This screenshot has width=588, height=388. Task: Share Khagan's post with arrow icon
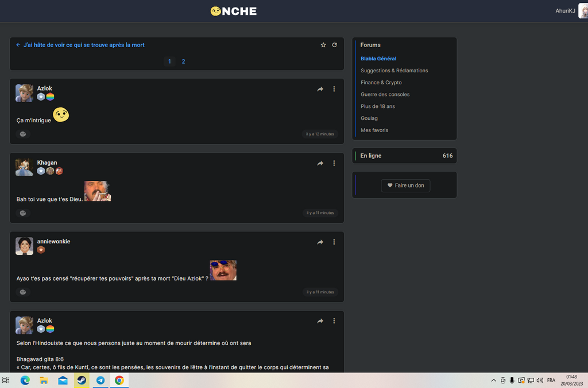click(320, 164)
